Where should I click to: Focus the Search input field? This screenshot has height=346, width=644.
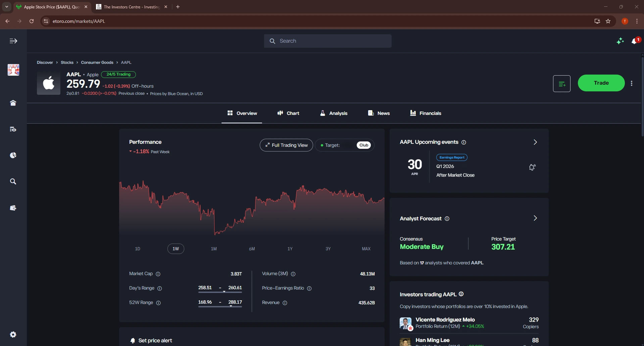pos(328,41)
